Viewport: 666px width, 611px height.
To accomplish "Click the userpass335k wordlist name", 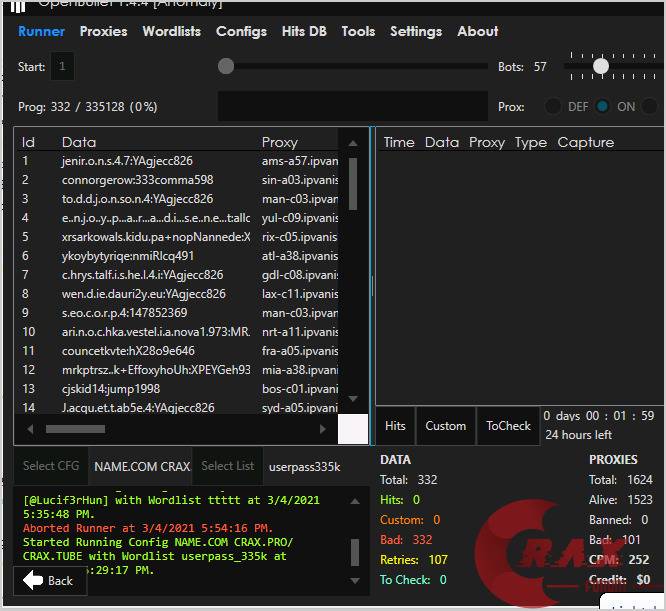I will pos(304,467).
